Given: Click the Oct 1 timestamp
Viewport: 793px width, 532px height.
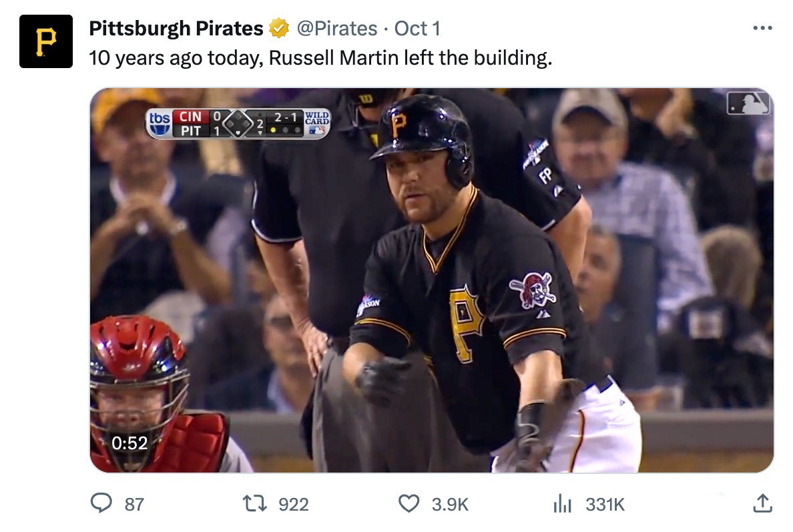Looking at the screenshot, I should click(417, 29).
